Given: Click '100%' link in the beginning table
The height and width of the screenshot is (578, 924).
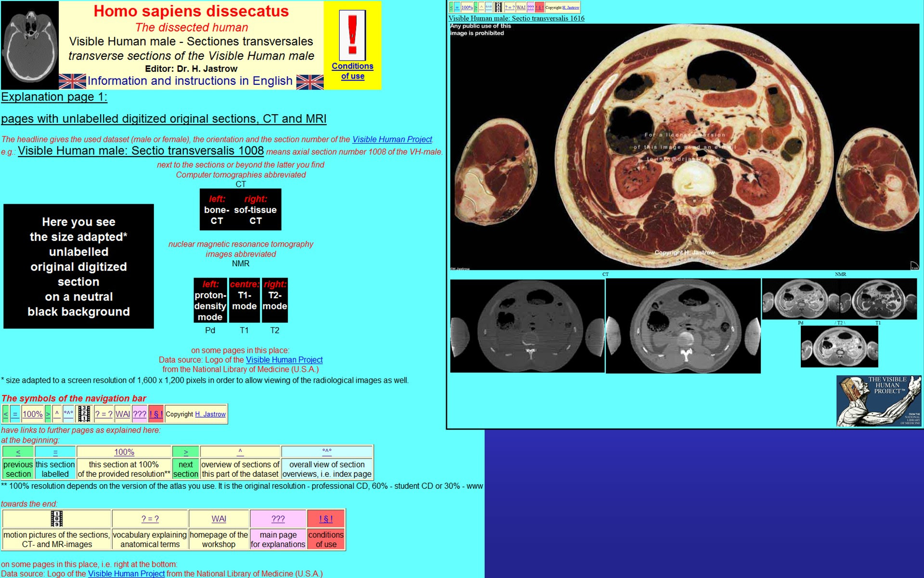Looking at the screenshot, I should click(124, 452).
